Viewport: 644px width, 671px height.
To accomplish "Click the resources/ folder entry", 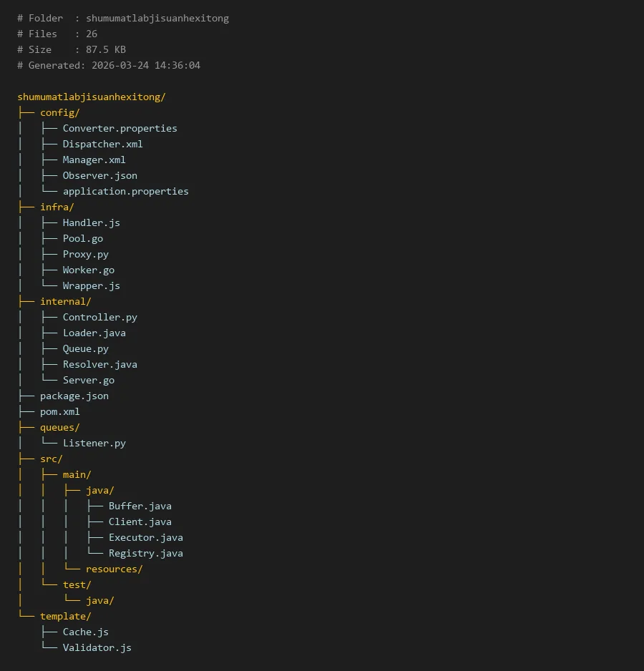I will (x=114, y=569).
